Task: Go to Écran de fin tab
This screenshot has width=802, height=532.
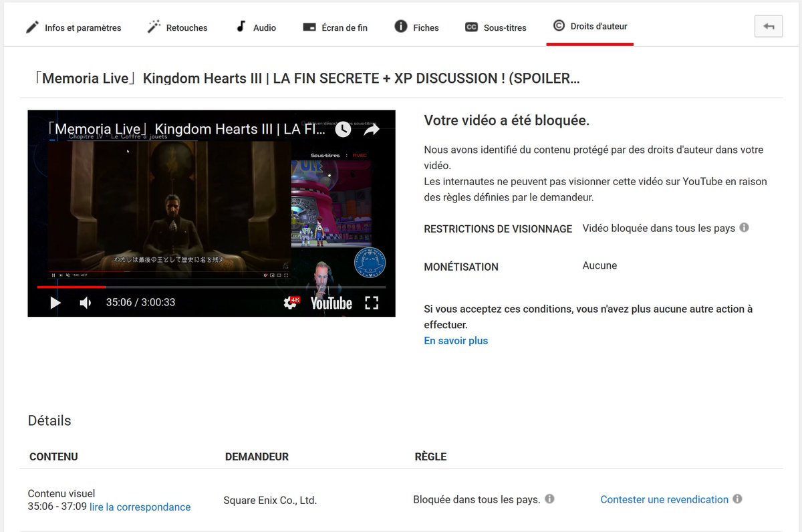Action: (335, 27)
